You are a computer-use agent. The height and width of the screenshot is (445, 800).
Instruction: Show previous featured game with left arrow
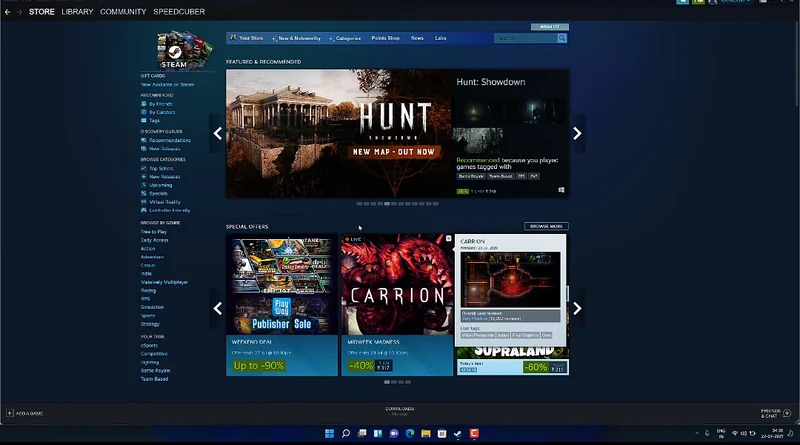(x=217, y=134)
